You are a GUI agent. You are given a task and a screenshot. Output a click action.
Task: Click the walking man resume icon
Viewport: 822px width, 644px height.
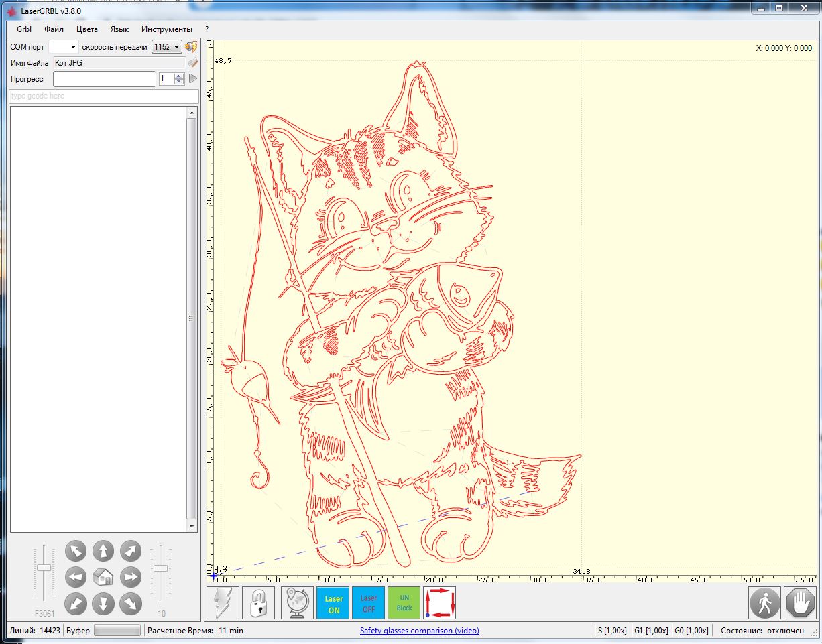764,603
